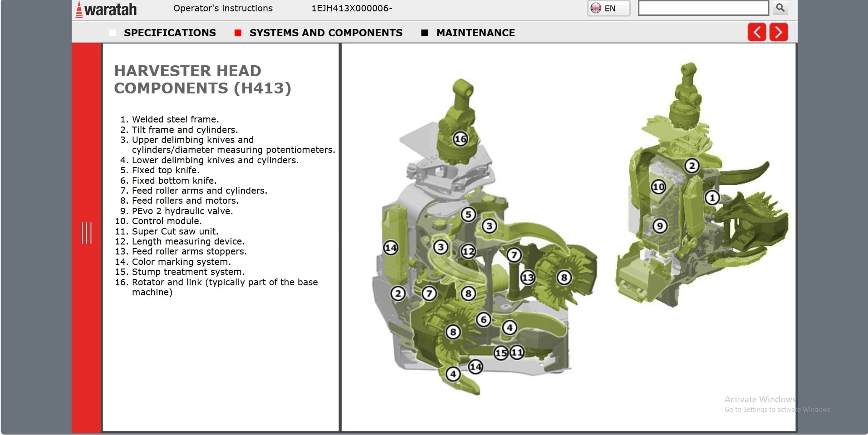Viewport: 868px width, 435px height.
Task: Click into the search text field
Action: point(702,8)
